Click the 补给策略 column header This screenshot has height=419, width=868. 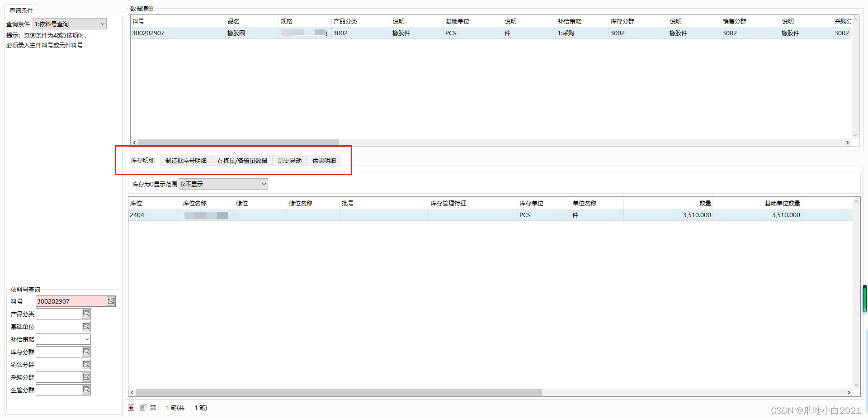(x=582, y=21)
